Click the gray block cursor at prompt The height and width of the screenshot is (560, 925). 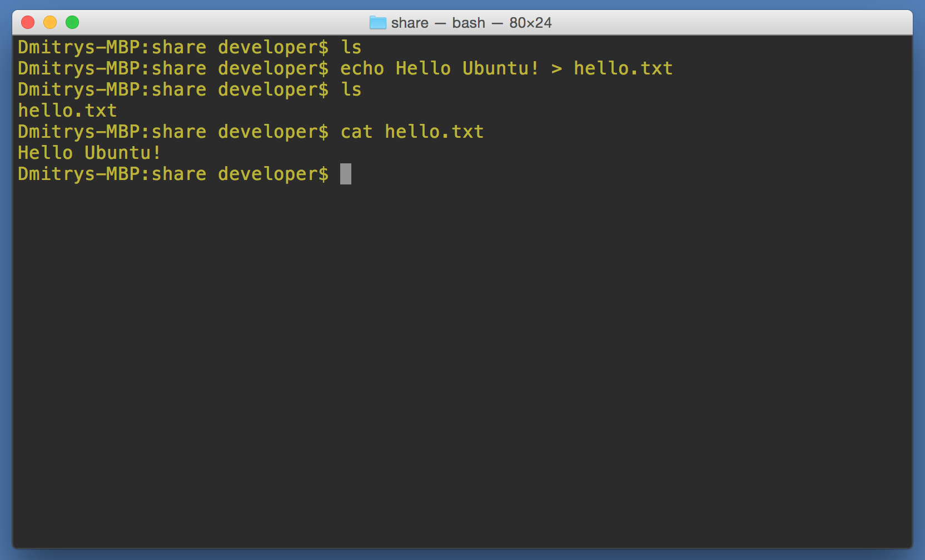pyautogui.click(x=346, y=174)
